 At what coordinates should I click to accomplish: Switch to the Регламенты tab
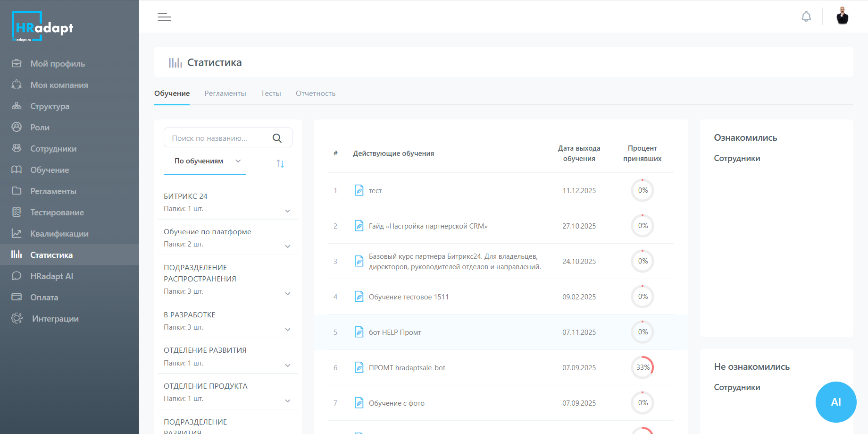225,94
